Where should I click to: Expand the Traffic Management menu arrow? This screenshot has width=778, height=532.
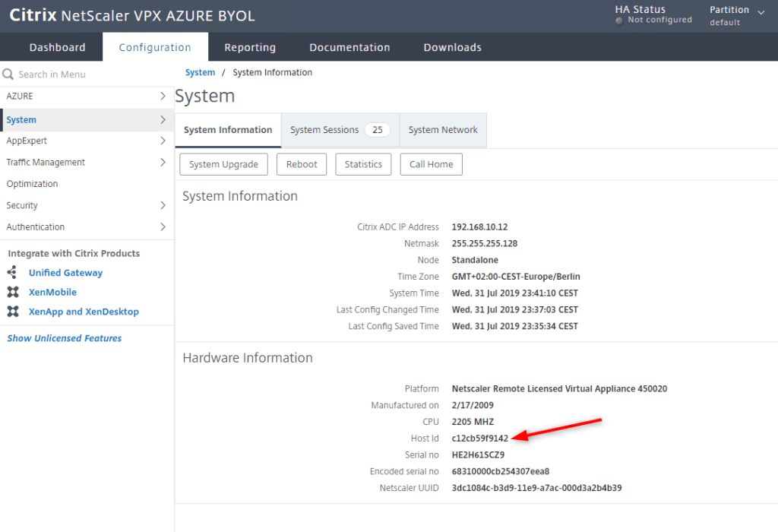(163, 162)
